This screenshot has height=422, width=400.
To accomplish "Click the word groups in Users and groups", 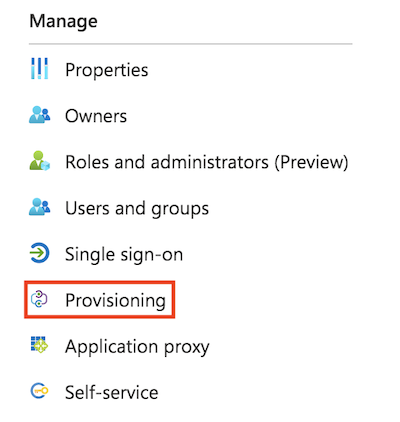I will [180, 209].
